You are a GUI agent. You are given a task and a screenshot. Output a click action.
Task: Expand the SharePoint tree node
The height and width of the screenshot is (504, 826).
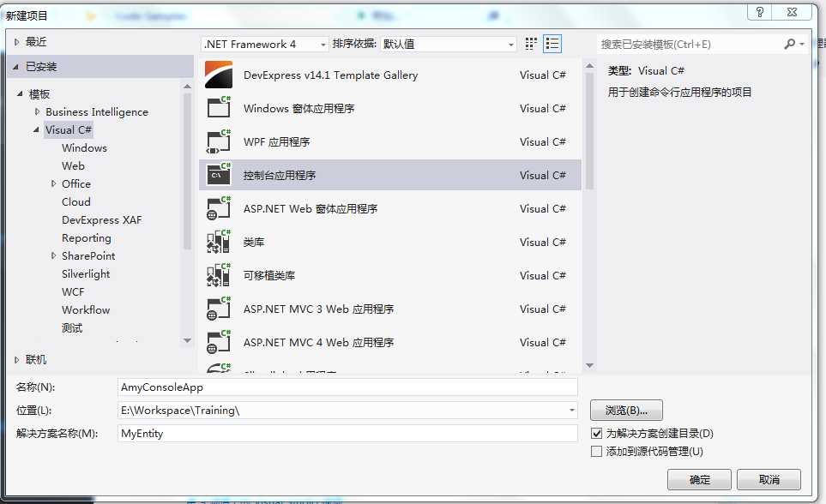click(x=53, y=255)
